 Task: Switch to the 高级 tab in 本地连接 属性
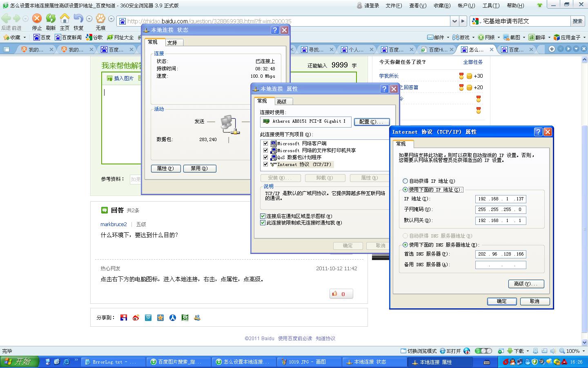(x=281, y=101)
